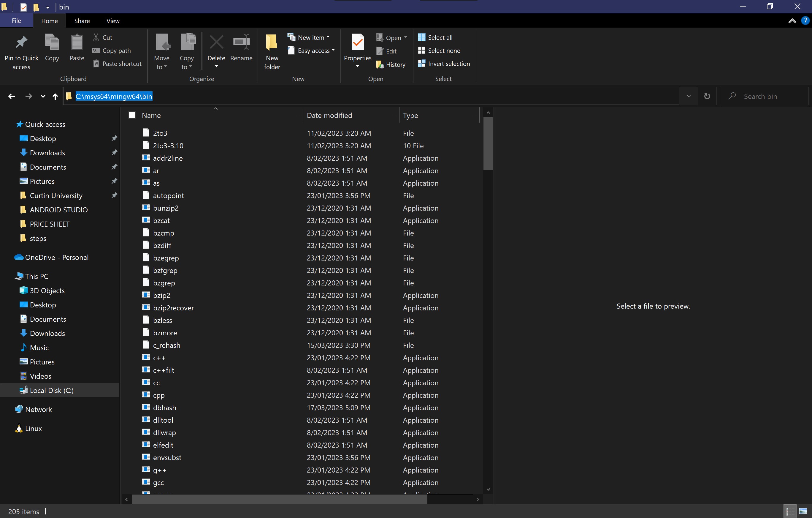Click the Search bin field
The width and height of the screenshot is (812, 518).
(x=764, y=97)
